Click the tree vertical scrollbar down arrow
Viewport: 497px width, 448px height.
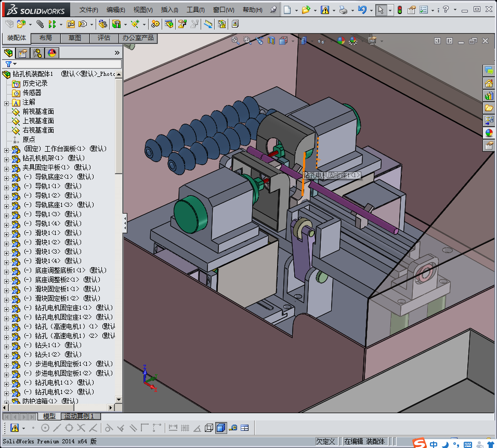click(x=119, y=400)
